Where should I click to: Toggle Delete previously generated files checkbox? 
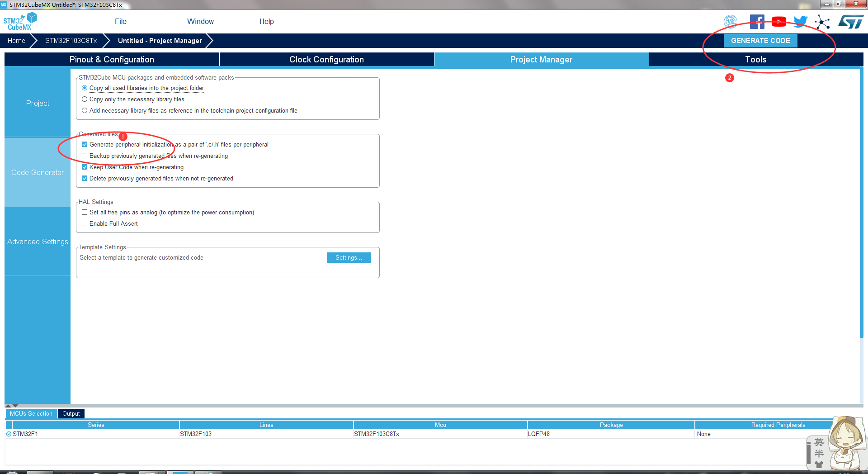[x=85, y=178]
